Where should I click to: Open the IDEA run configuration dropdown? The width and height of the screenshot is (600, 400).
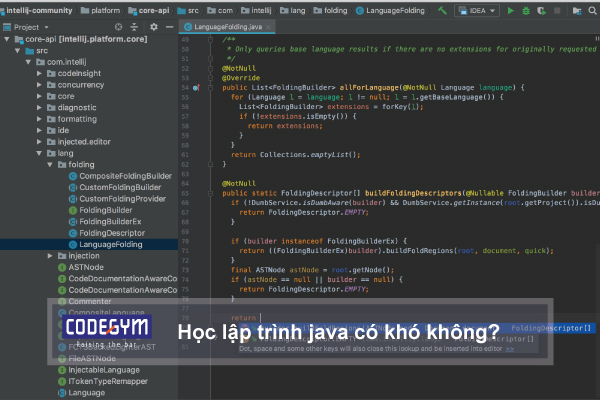(477, 11)
